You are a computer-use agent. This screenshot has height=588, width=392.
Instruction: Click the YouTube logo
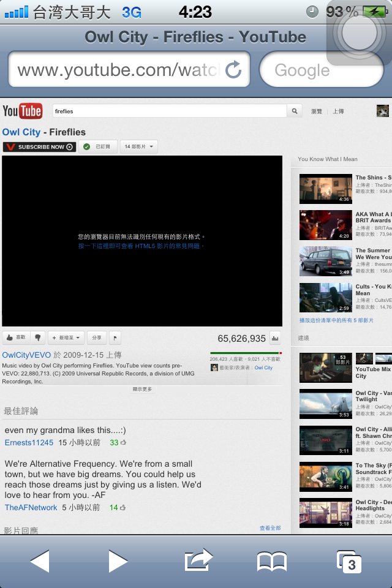(x=23, y=111)
